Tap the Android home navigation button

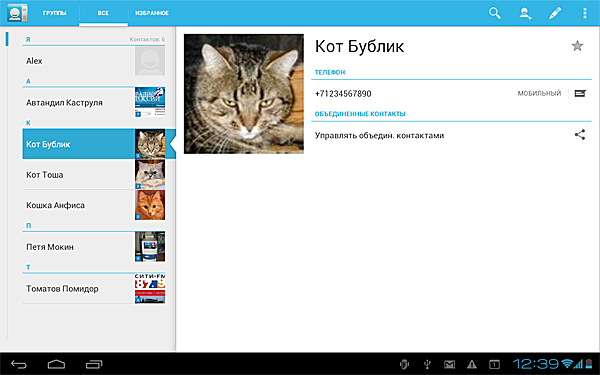tap(56, 364)
